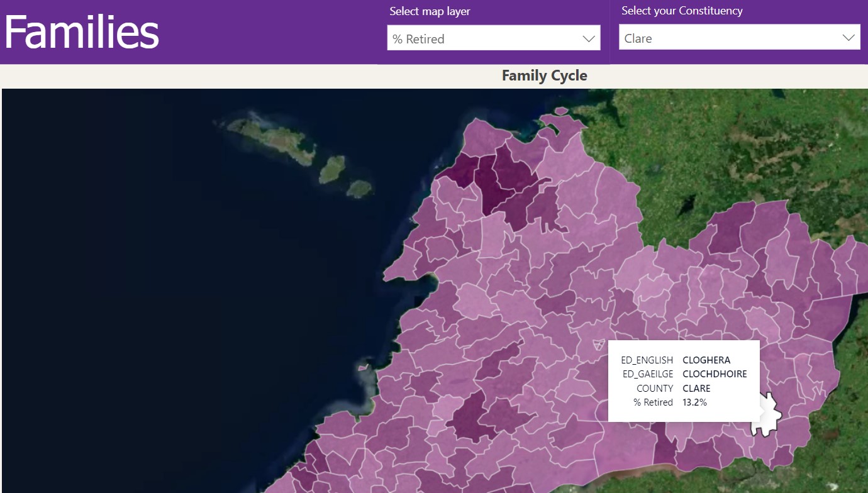Open the Select map layer dropdown arrow
This screenshot has width=868, height=493.
tap(589, 39)
